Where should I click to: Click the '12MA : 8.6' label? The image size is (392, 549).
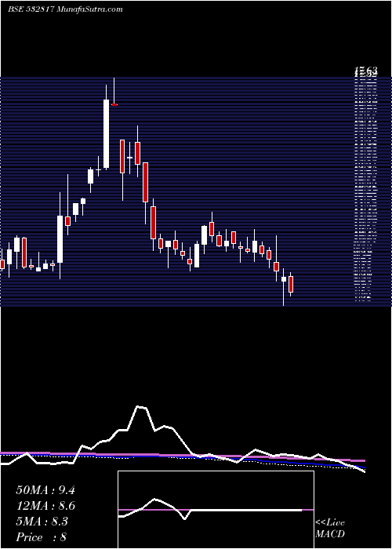pos(45,506)
